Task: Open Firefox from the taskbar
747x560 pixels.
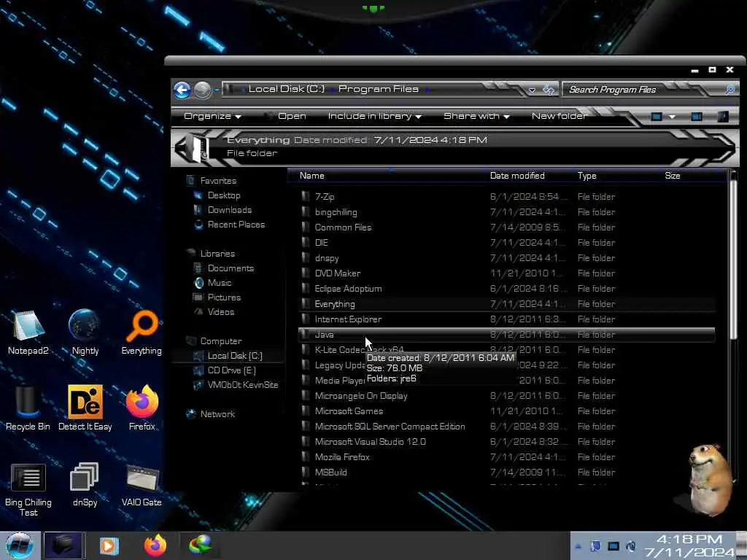Action: tap(155, 545)
